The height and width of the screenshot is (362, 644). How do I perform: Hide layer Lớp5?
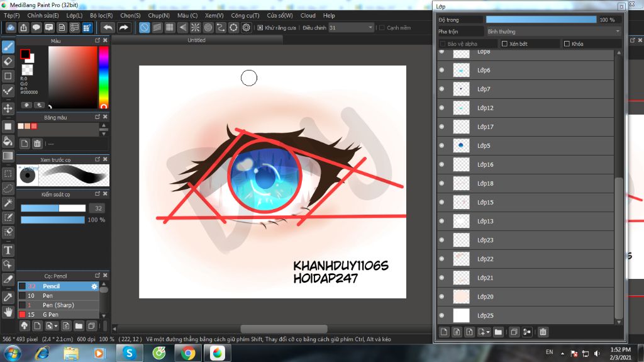pos(442,145)
